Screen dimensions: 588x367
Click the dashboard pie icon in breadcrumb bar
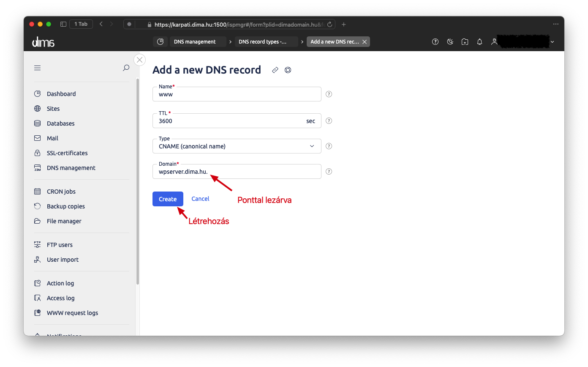[160, 41]
